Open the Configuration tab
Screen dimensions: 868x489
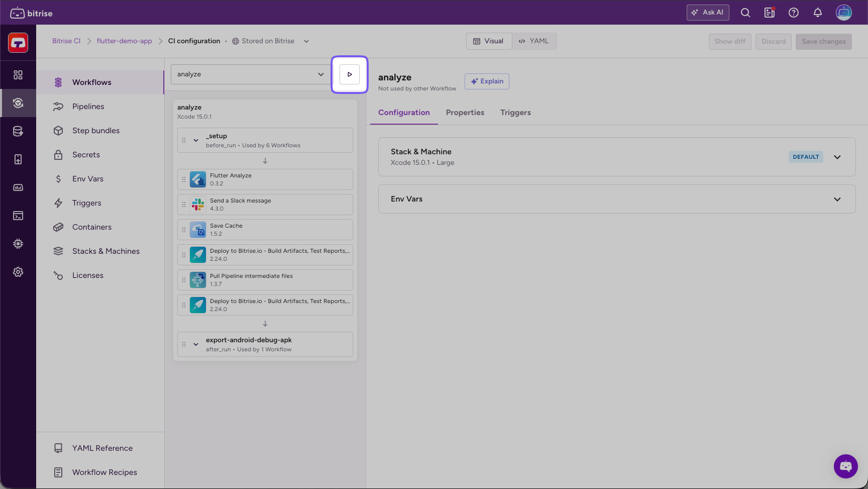point(404,113)
